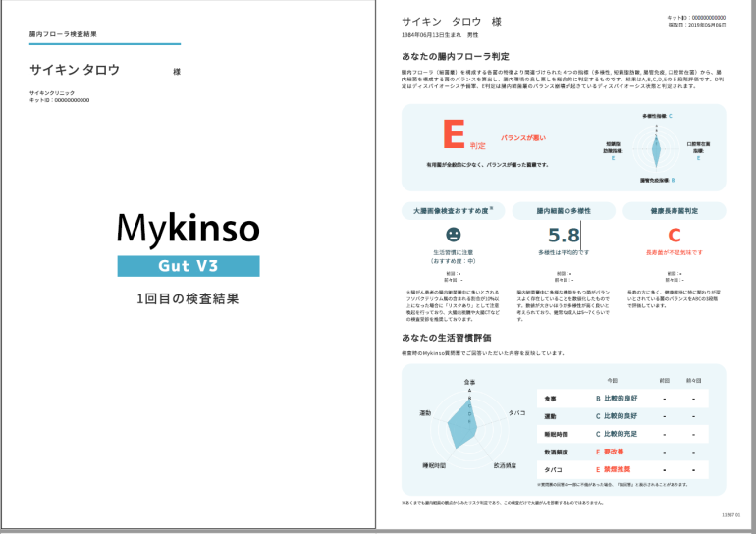Click the 大腸画像検査おすすめ度 pill header
The height and width of the screenshot is (534, 756).
tap(454, 211)
